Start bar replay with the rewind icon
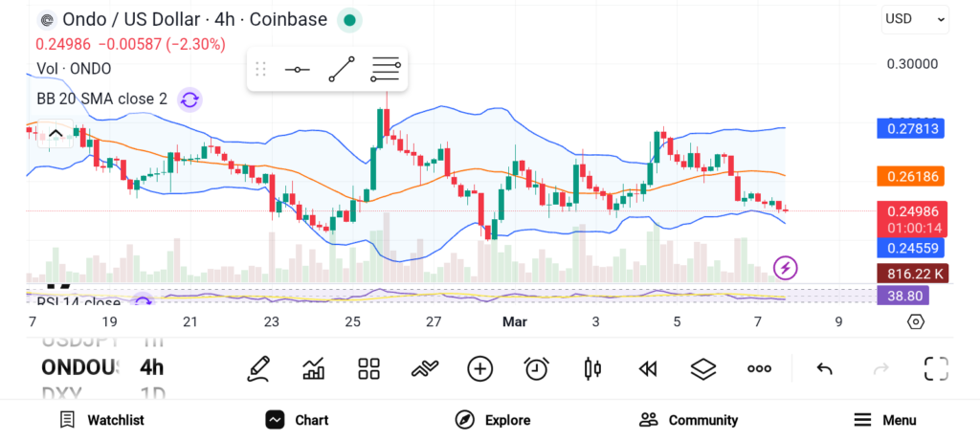The height and width of the screenshot is (441, 980). (648, 368)
